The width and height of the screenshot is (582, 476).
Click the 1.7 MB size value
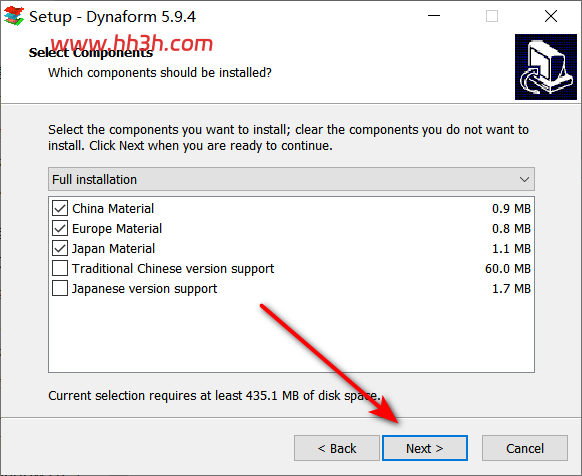(x=511, y=289)
